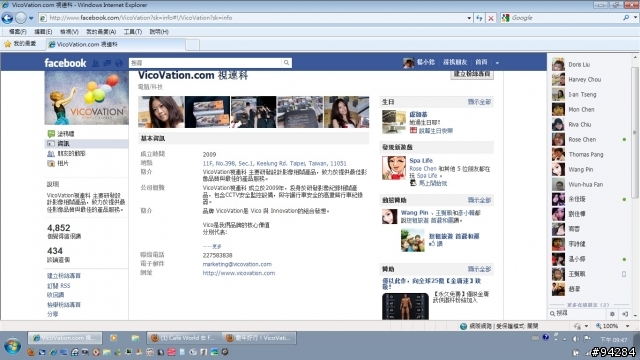640x360 pixels.
Task: Click the Facebook search magnifier button
Action: pos(286,63)
